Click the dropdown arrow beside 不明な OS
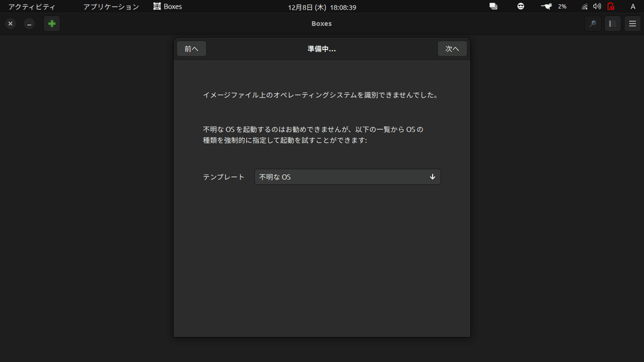 click(433, 176)
